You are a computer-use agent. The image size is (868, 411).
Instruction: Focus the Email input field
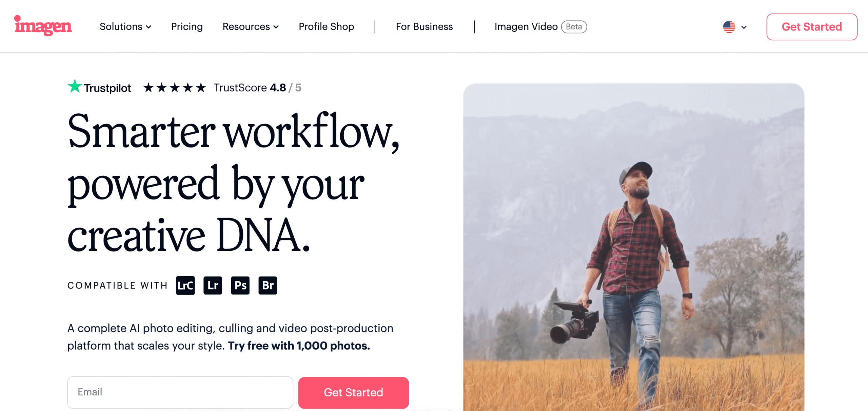[x=180, y=392]
